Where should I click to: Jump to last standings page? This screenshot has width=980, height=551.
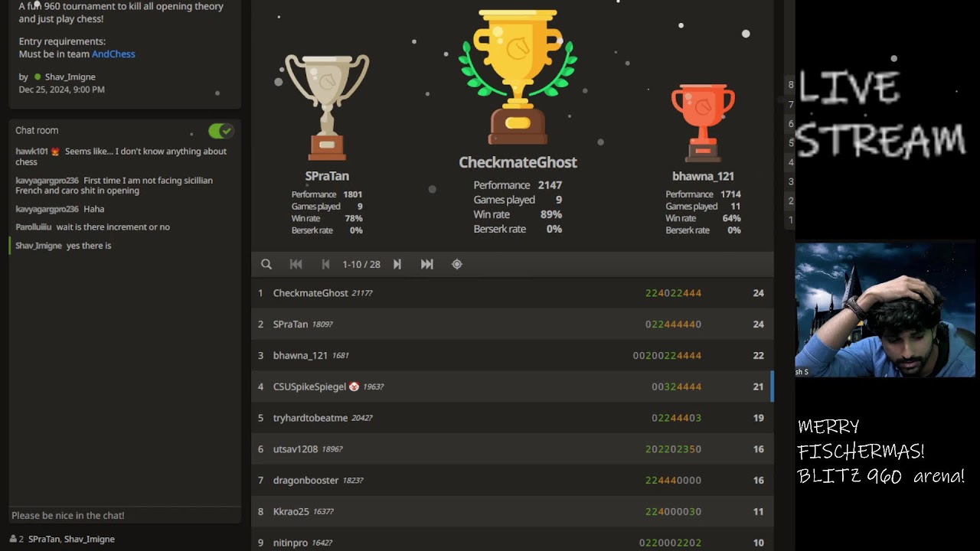point(427,264)
